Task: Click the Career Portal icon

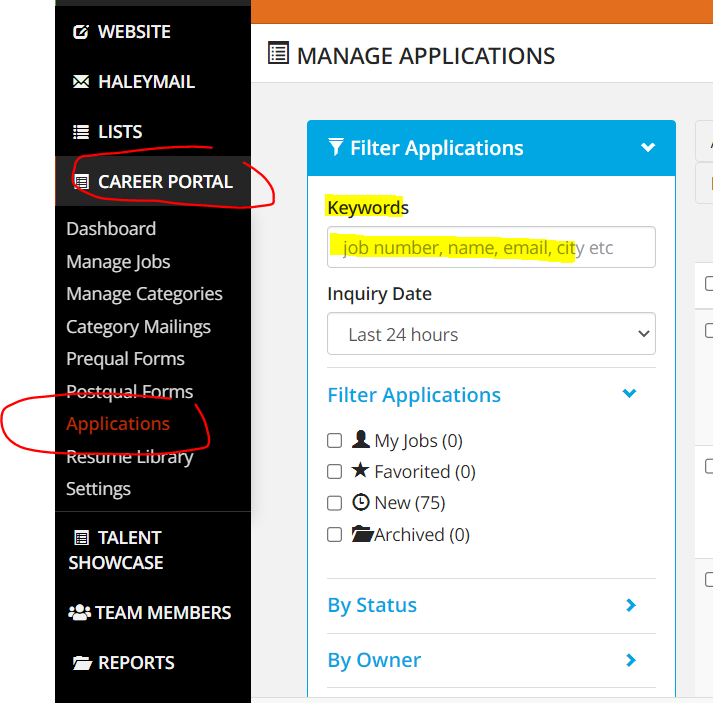Action: coord(81,182)
